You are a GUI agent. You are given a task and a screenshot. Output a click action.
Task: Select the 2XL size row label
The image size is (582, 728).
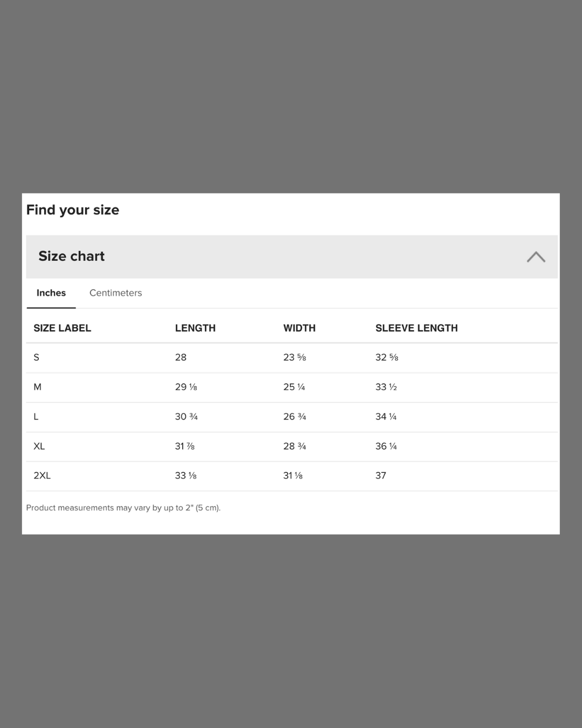[41, 476]
